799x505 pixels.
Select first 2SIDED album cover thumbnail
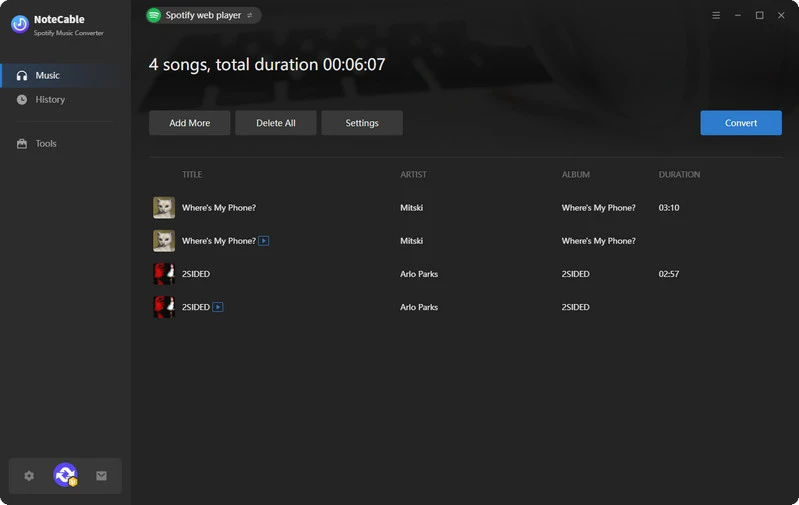tap(164, 274)
